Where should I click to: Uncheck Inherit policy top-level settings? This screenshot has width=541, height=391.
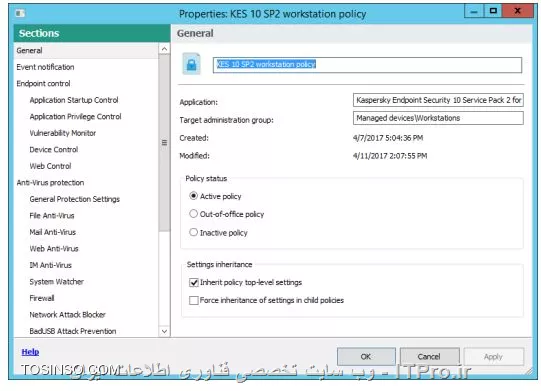(x=194, y=283)
